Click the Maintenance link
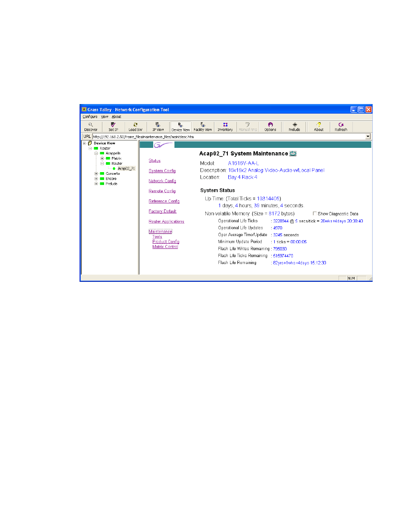The image size is (414, 532). pos(160,232)
